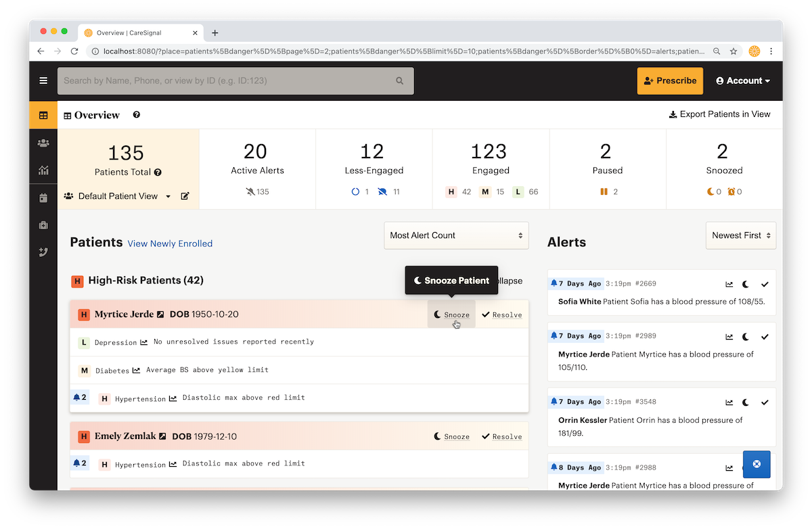This screenshot has width=812, height=529.
Task: Open the chart icon on the Depression row
Action: (143, 342)
